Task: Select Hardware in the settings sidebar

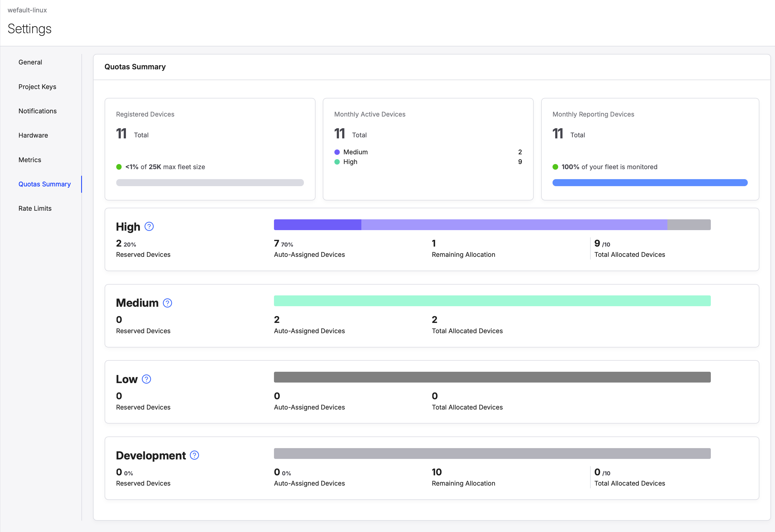Action: [x=33, y=135]
